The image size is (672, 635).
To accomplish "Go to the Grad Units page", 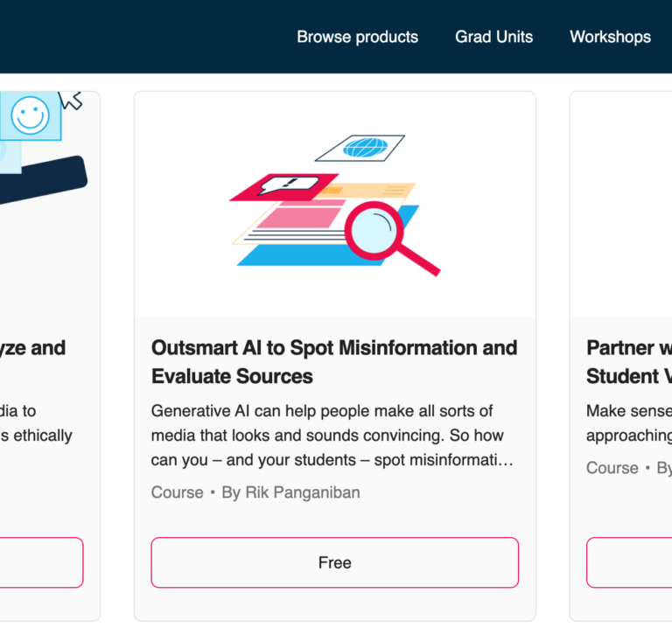I will 493,37.
